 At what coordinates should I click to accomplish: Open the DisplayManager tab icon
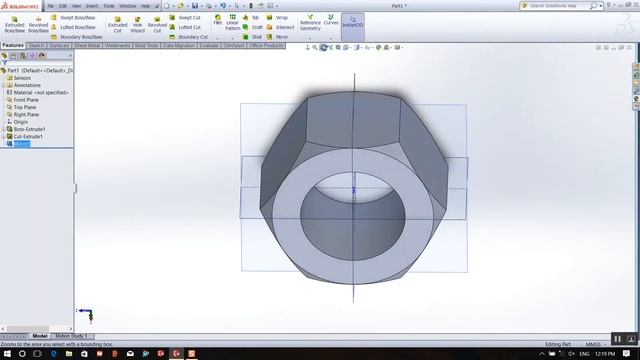[42, 56]
